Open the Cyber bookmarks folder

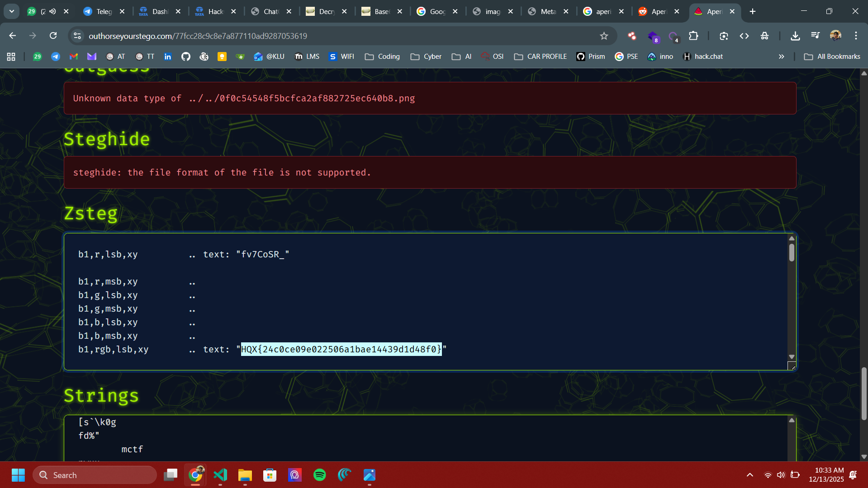click(426, 57)
